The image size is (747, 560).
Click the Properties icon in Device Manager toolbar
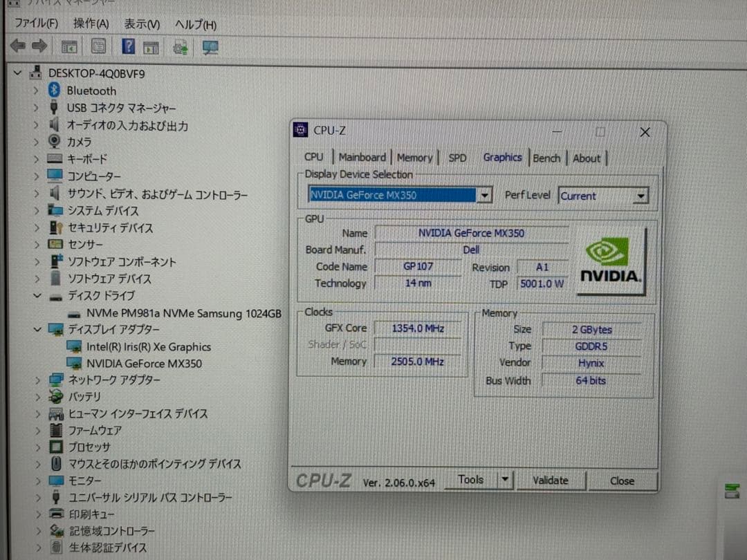pos(99,46)
